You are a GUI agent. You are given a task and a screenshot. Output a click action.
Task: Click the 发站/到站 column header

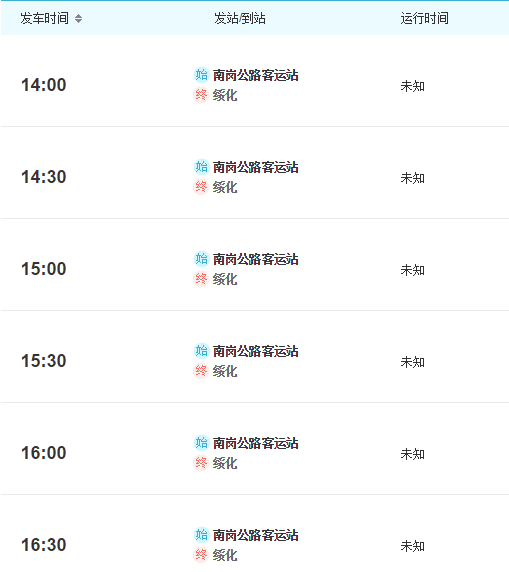tap(240, 18)
